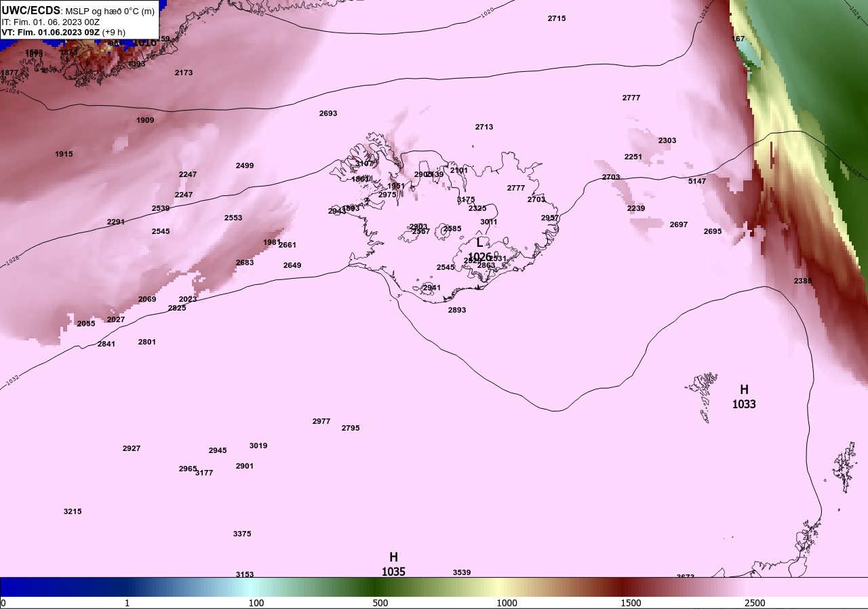868x609 pixels.
Task: Click the height value 2841
Action: (106, 344)
